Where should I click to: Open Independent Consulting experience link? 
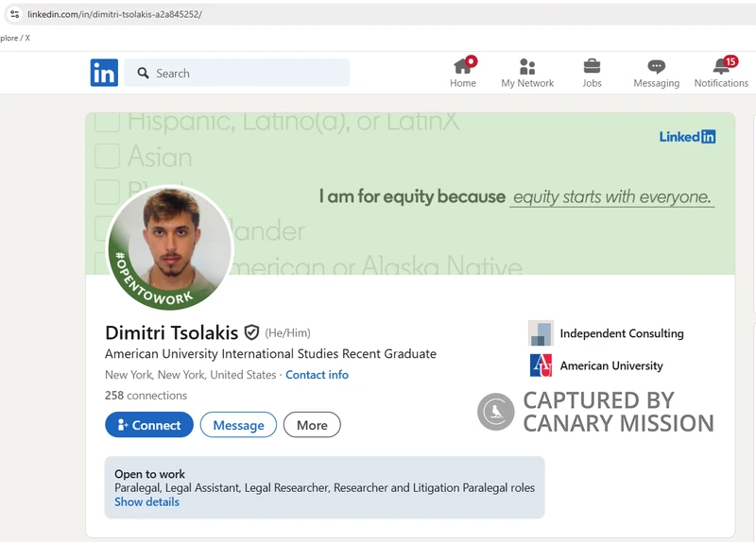(x=622, y=333)
